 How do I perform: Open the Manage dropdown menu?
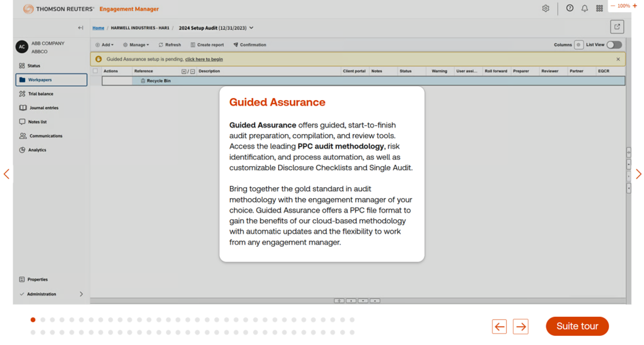tap(136, 45)
